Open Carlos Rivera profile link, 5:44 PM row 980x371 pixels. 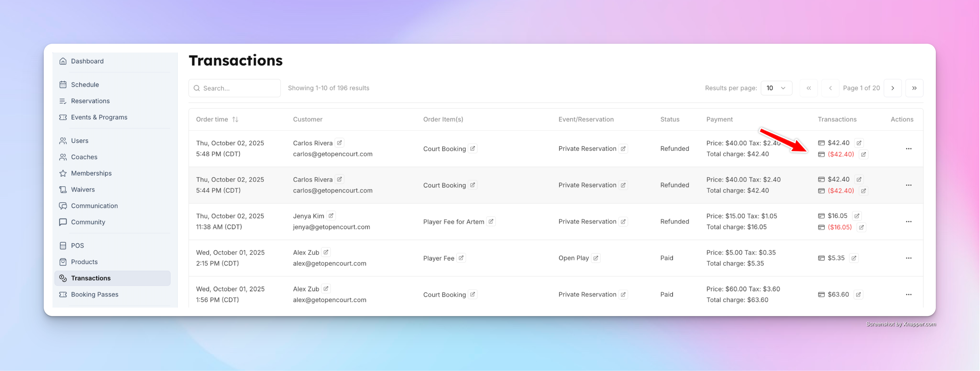[x=339, y=179]
